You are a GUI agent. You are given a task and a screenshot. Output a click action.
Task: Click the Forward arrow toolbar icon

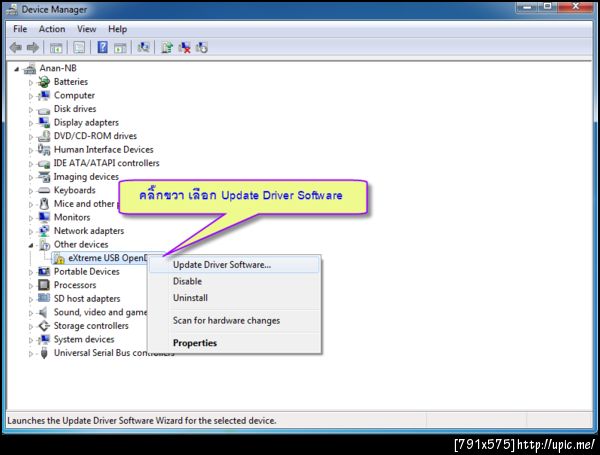33,48
